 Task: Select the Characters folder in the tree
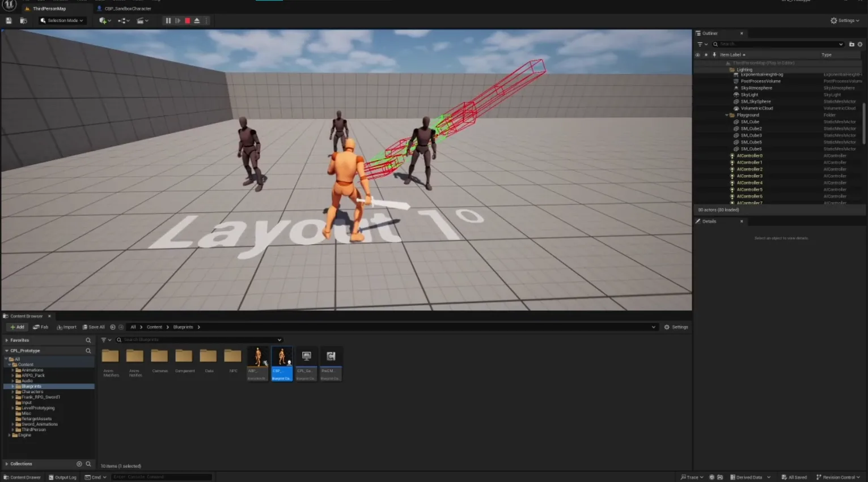(x=32, y=391)
